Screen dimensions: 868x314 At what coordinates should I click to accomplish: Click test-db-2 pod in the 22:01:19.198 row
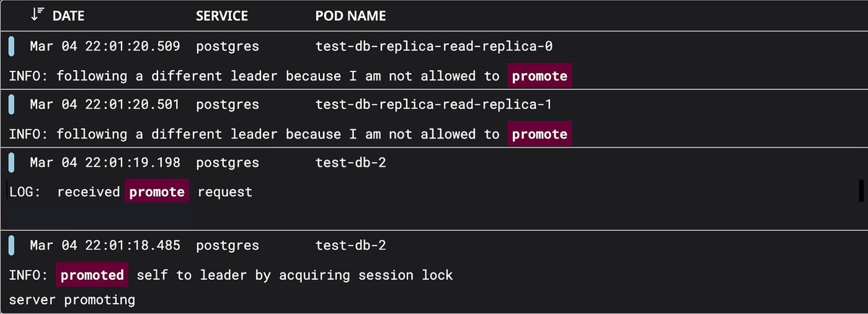point(351,163)
